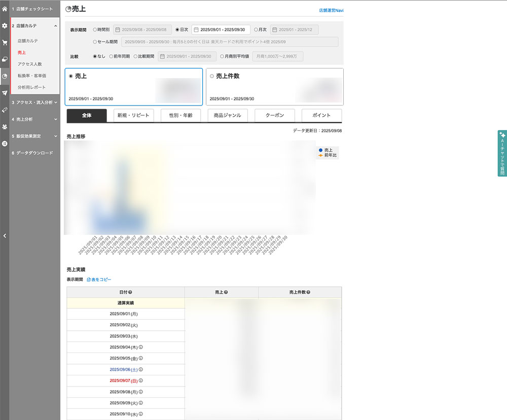Switch to 新規・リピート tab
This screenshot has height=420, width=507.
tap(133, 116)
